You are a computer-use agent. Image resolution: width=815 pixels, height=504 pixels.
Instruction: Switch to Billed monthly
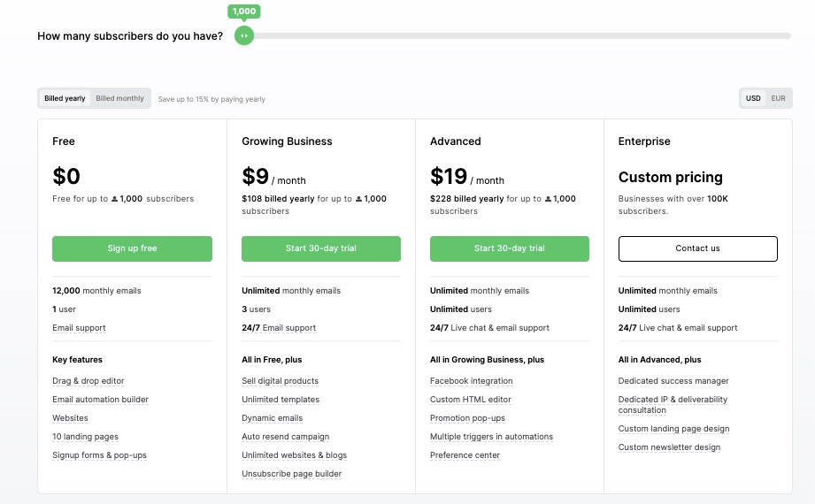point(119,98)
